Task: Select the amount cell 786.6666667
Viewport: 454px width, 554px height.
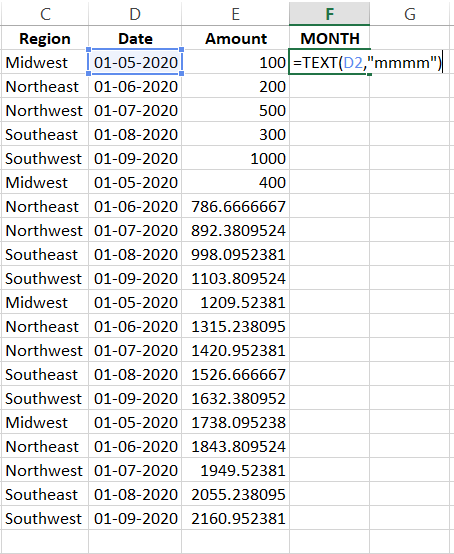Action: click(x=235, y=206)
